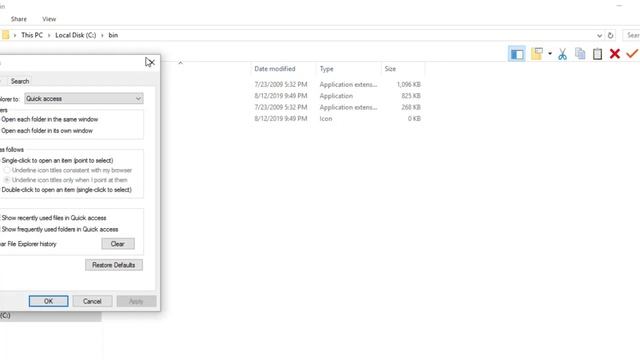Open the arrow beside yellow options icon
640x360 pixels.
[x=550, y=53]
